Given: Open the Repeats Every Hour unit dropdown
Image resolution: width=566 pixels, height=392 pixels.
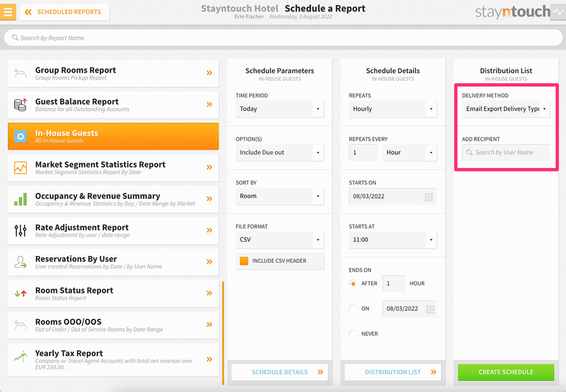Looking at the screenshot, I should [x=410, y=153].
